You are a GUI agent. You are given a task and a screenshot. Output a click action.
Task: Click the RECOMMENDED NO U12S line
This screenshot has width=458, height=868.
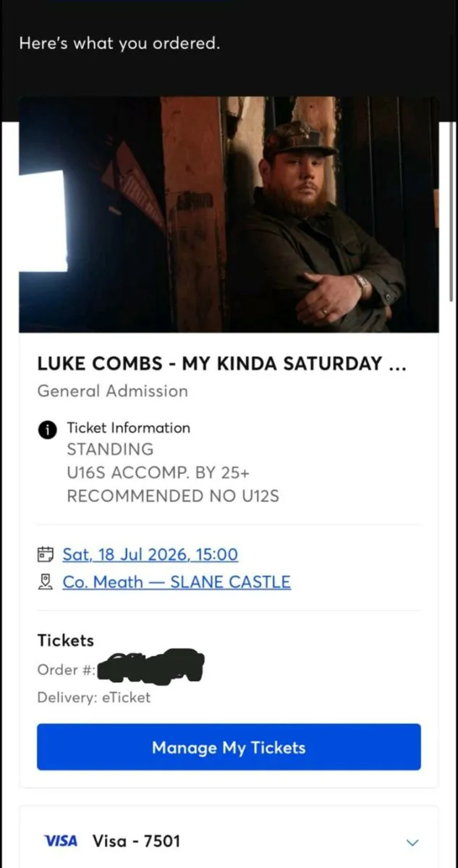click(173, 496)
